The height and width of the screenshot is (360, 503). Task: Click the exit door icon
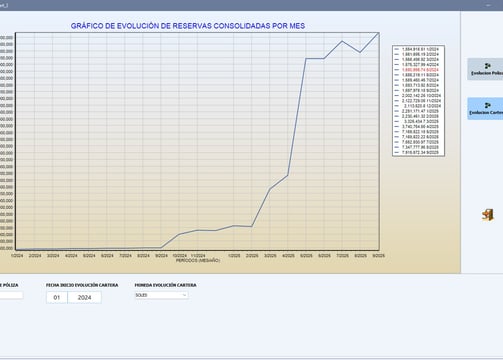pos(487,215)
